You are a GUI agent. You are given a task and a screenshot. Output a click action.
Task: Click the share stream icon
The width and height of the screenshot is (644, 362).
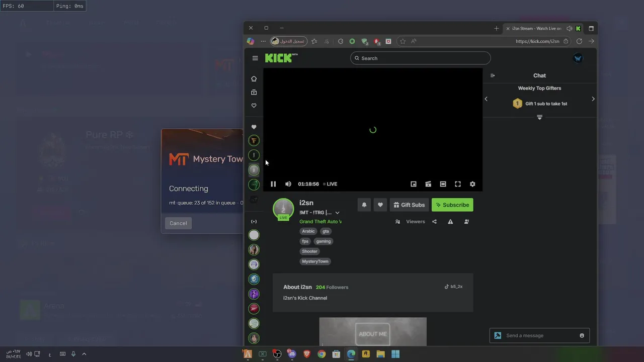click(434, 222)
